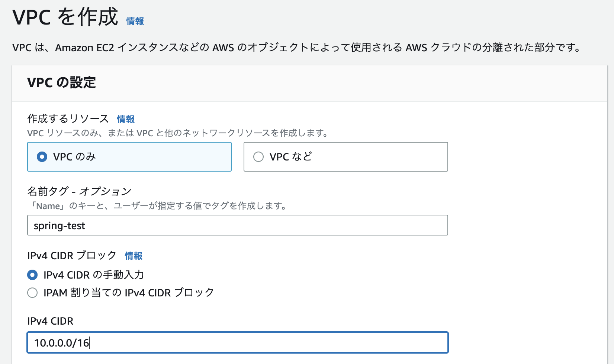Open the 情報 link beside 「VPC を作成」
The width and height of the screenshot is (614, 364).
135,22
